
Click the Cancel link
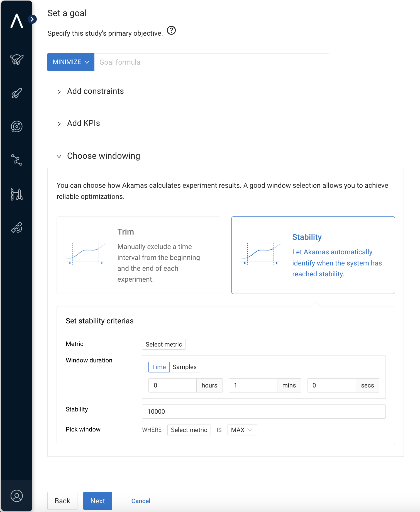point(141,501)
